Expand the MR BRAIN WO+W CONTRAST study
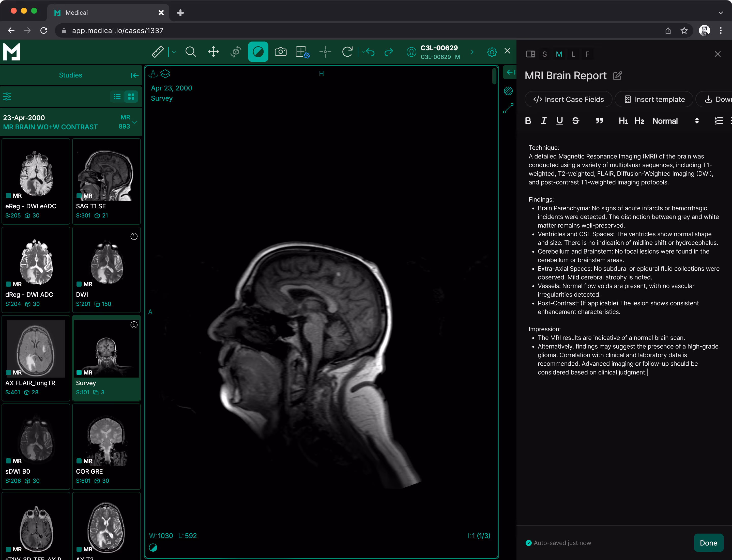Screen dimensions: 732x560 [134, 122]
